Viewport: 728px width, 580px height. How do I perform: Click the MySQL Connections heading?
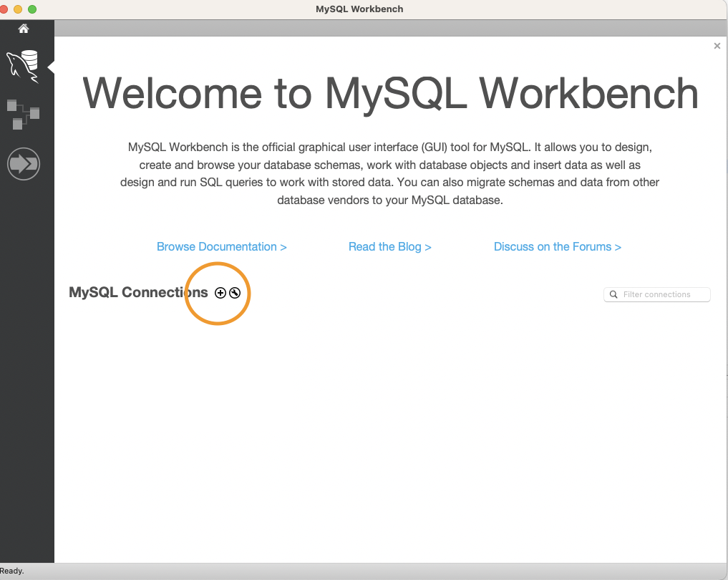click(138, 292)
